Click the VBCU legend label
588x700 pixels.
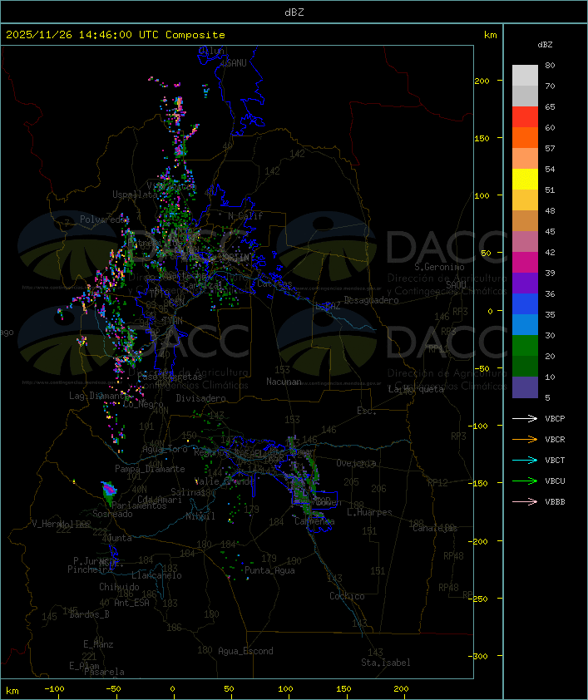pyautogui.click(x=555, y=481)
